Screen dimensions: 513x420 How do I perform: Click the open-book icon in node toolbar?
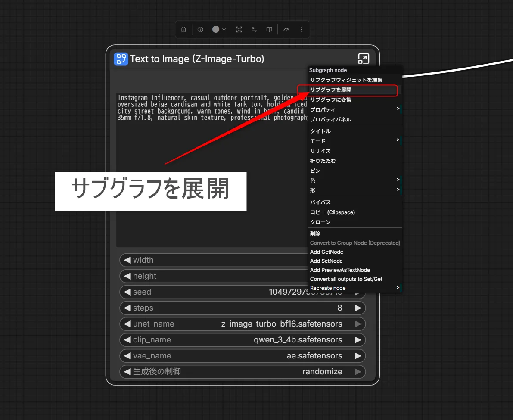point(269,29)
